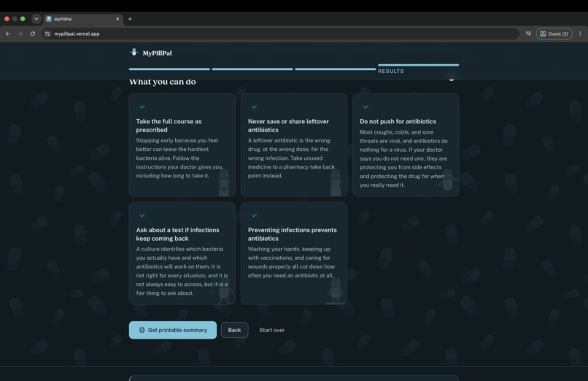588x381 pixels.
Task: Click the forward arrow in the browser toolbar
Action: 20,34
